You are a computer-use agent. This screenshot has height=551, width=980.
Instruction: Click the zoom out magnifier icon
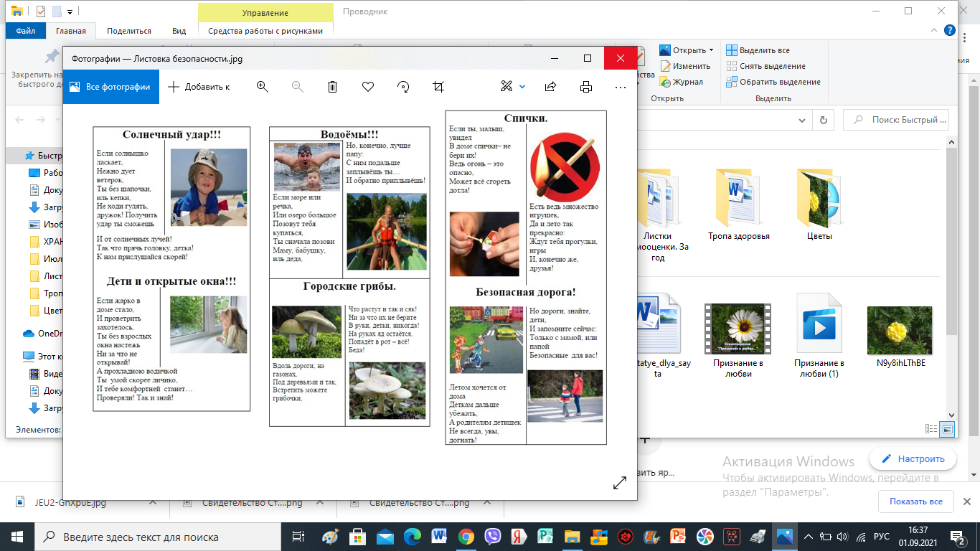click(298, 87)
